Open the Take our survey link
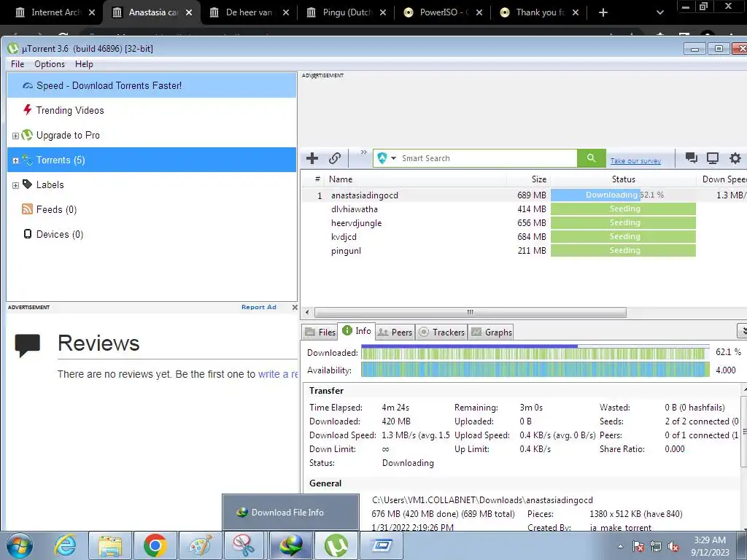 pos(635,161)
